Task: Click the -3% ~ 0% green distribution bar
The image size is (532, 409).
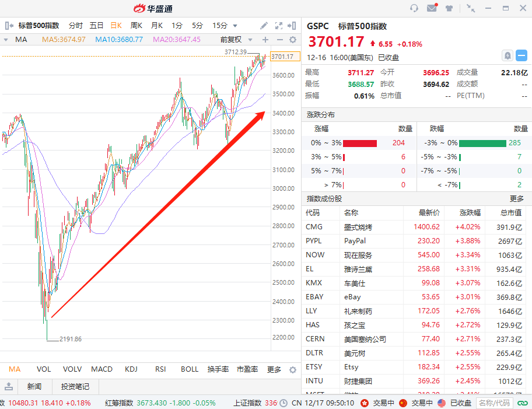Action: point(482,143)
